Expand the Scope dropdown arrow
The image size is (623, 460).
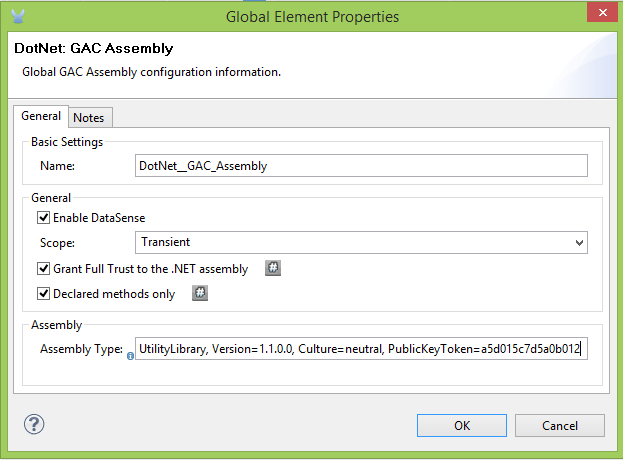click(x=579, y=242)
